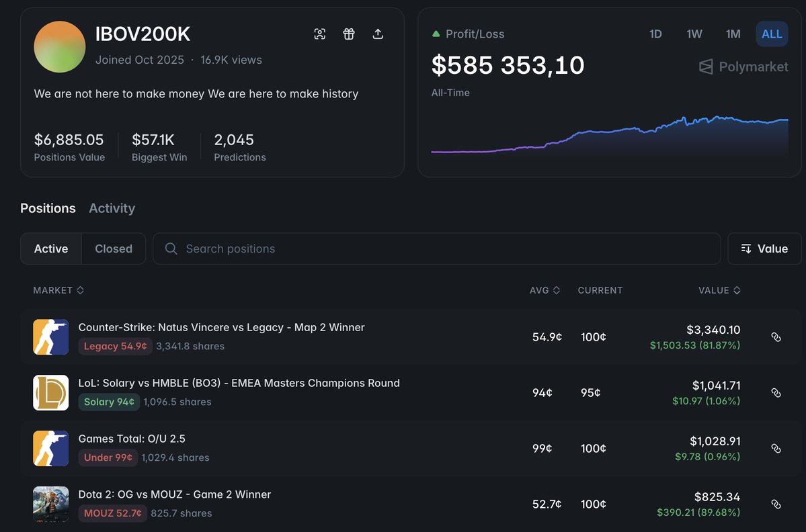This screenshot has width=806, height=532.
Task: Click the profit/loss chart line
Action: (609, 134)
